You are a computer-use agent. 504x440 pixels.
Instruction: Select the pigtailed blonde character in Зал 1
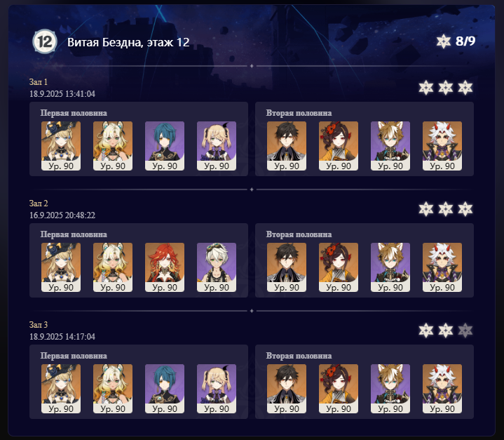pos(217,146)
